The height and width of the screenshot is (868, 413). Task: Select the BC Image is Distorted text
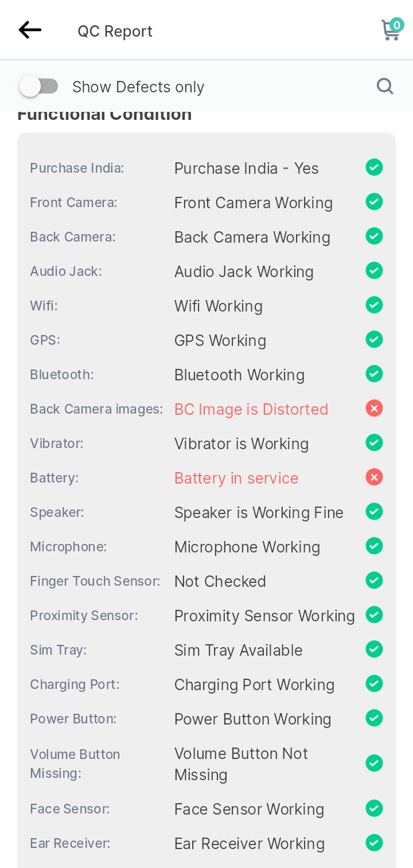click(251, 409)
